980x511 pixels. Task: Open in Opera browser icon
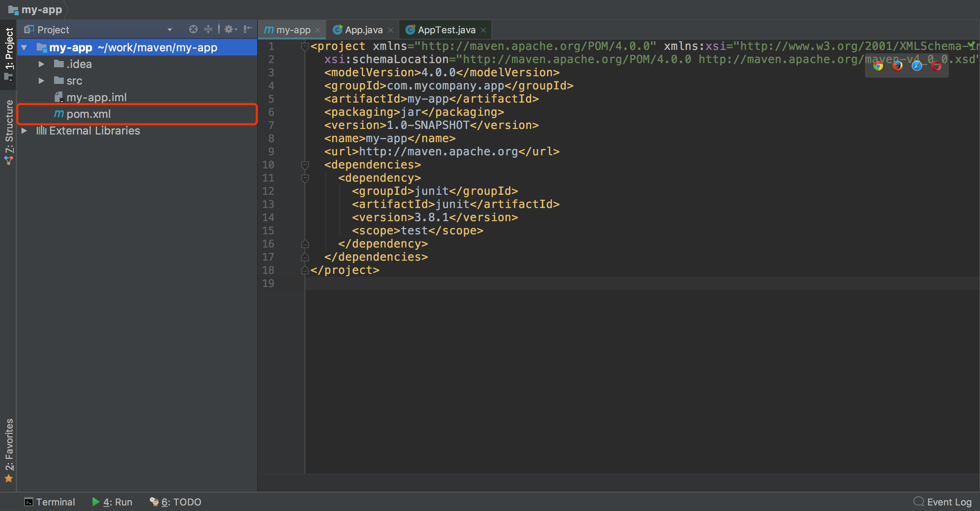pyautogui.click(x=936, y=66)
